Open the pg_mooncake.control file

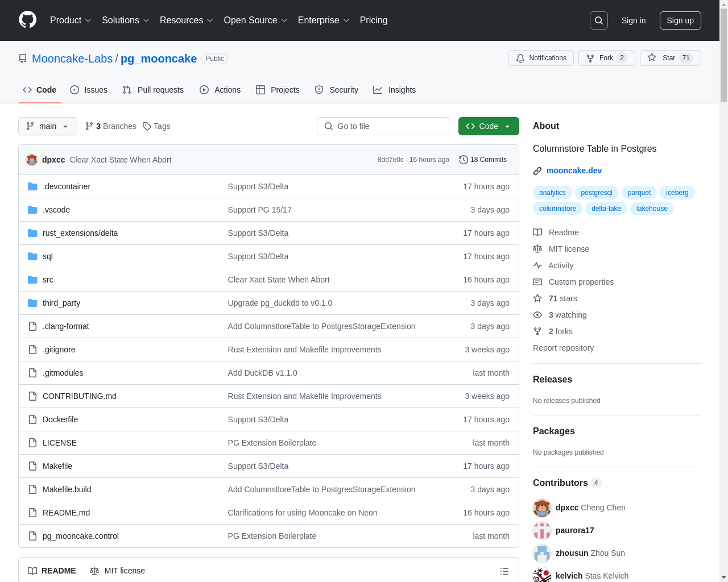coord(81,536)
